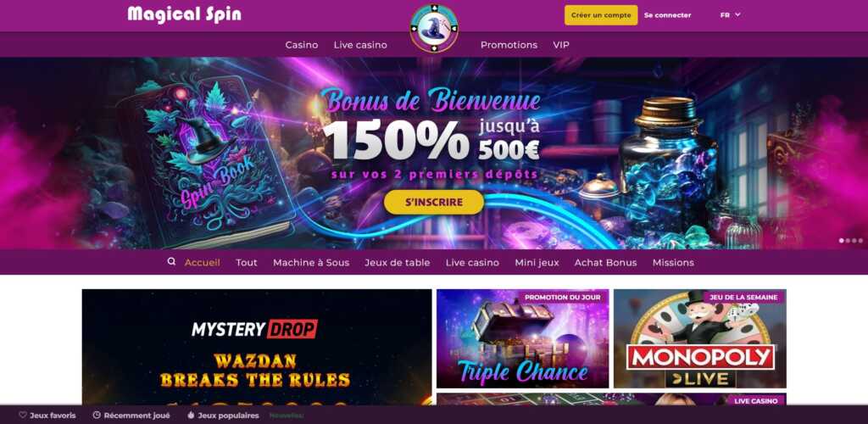This screenshot has height=424, width=868.
Task: Open the VIP menu item
Action: [561, 45]
